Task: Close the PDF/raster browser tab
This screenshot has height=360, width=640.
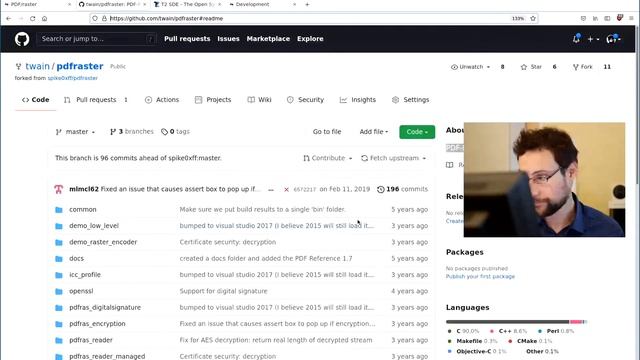Action: (69, 4)
